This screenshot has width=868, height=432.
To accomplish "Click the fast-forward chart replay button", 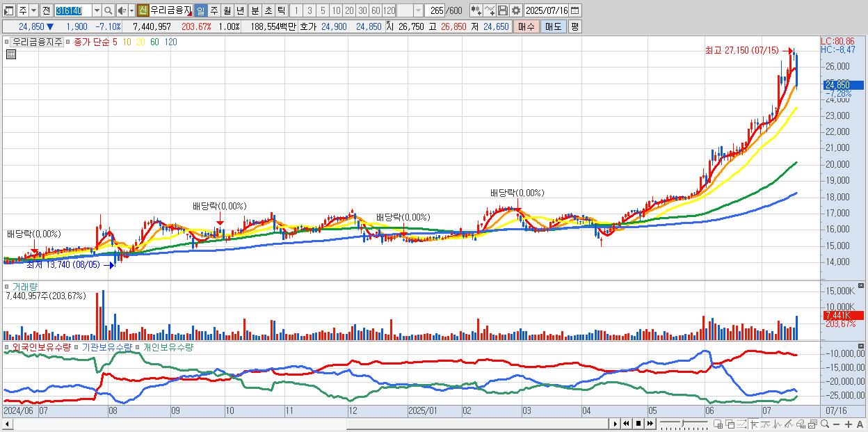I will pos(650,424).
